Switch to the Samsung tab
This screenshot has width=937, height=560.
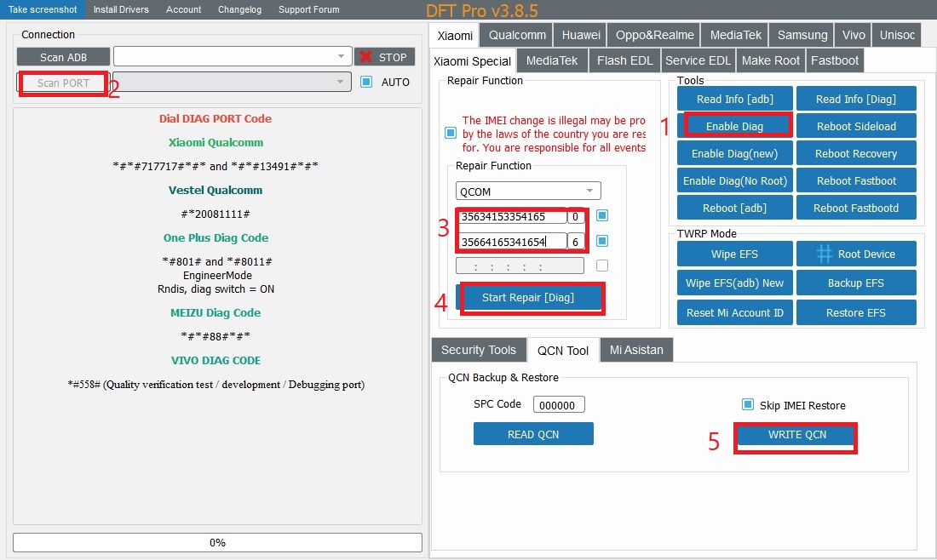tap(802, 35)
